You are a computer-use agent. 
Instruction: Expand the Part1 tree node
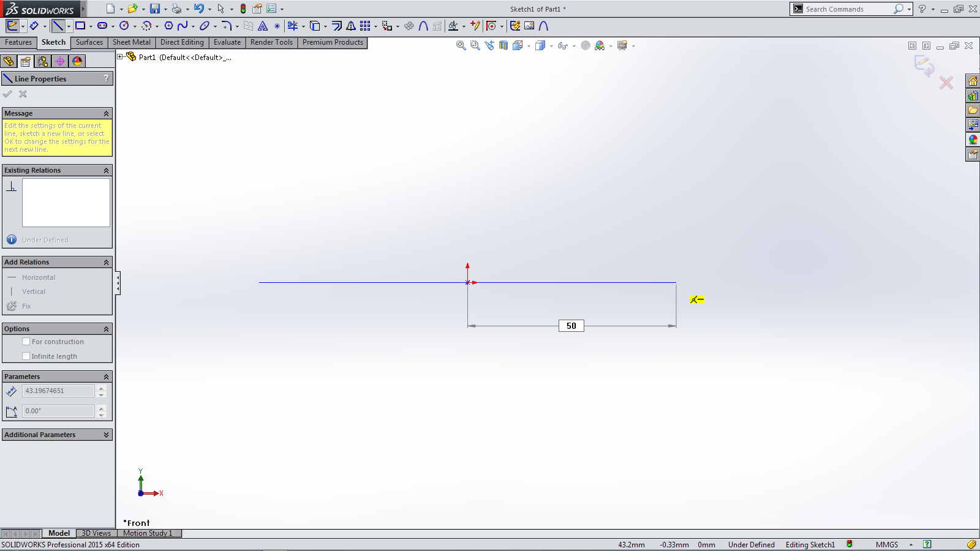(x=121, y=57)
